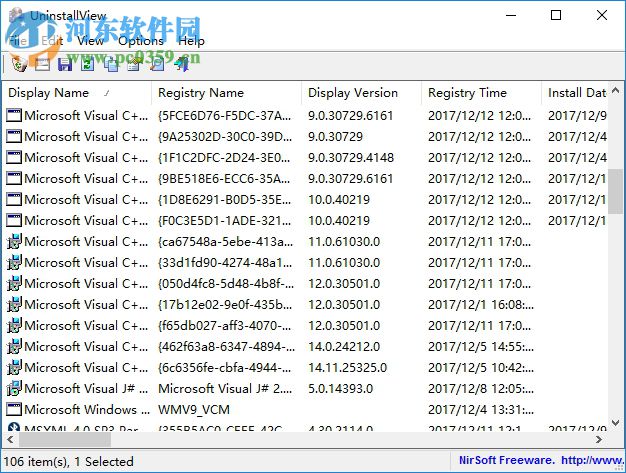Open the NirSoft Freeware link in the status bar

pyautogui.click(x=541, y=461)
